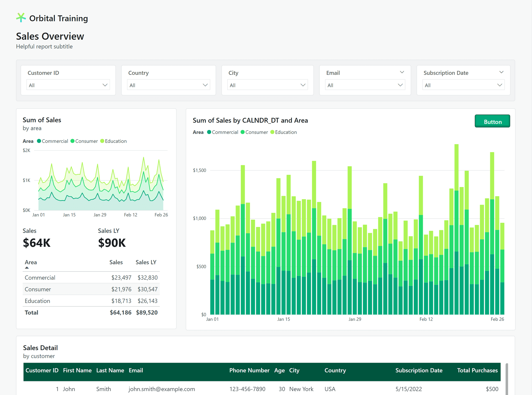532x395 pixels.
Task: Click the green Button above the bar chart
Action: click(492, 121)
